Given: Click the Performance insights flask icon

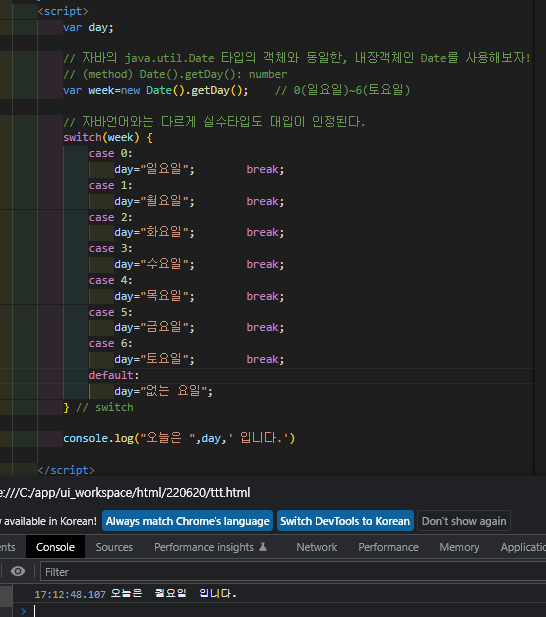Looking at the screenshot, I should click(263, 547).
